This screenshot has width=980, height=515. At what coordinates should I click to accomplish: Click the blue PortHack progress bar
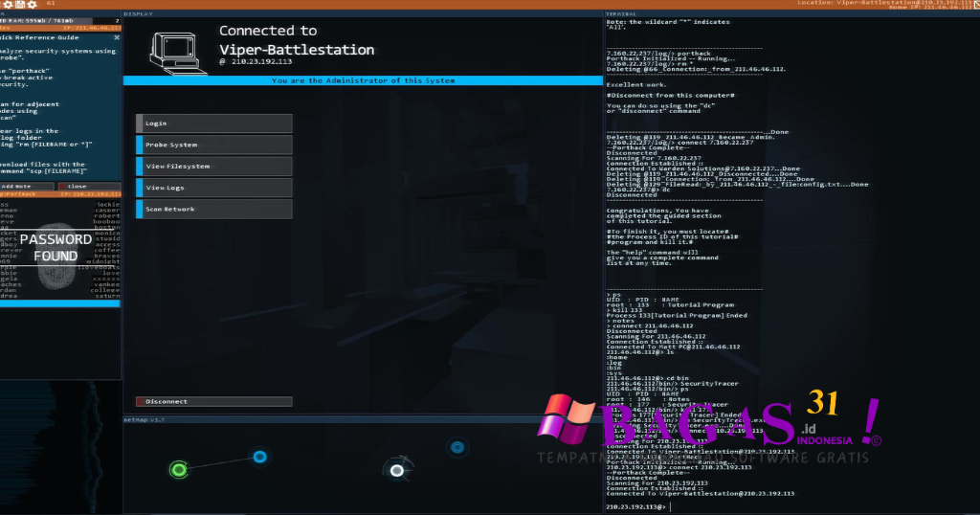[x=60, y=303]
